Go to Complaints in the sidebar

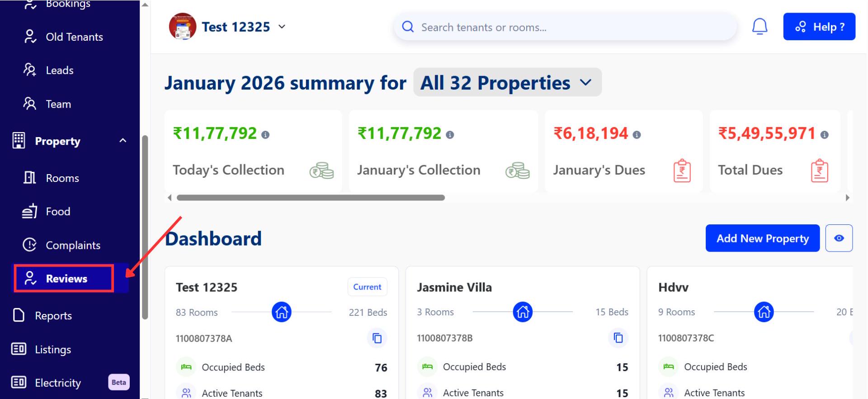72,245
